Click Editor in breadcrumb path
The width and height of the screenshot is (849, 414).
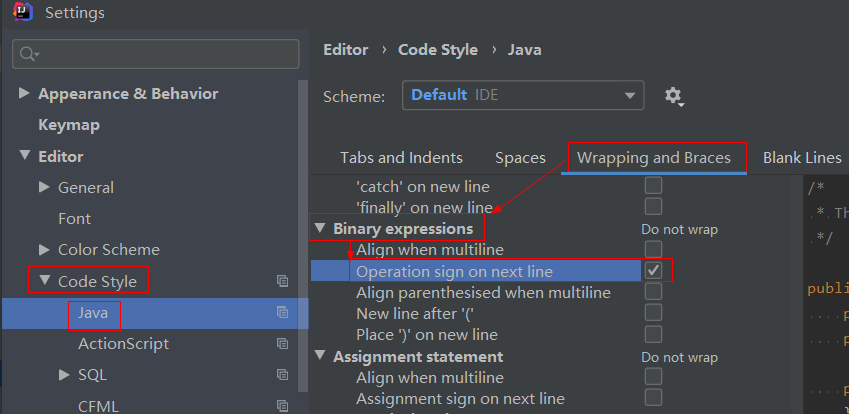pyautogui.click(x=345, y=50)
